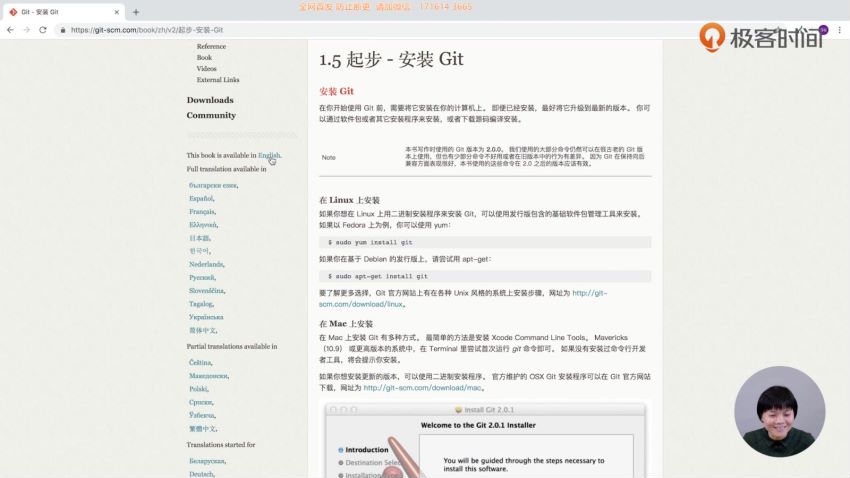The image size is (850, 478).
Task: Follow the git-scm.com/download/linux link
Action: [x=360, y=305]
